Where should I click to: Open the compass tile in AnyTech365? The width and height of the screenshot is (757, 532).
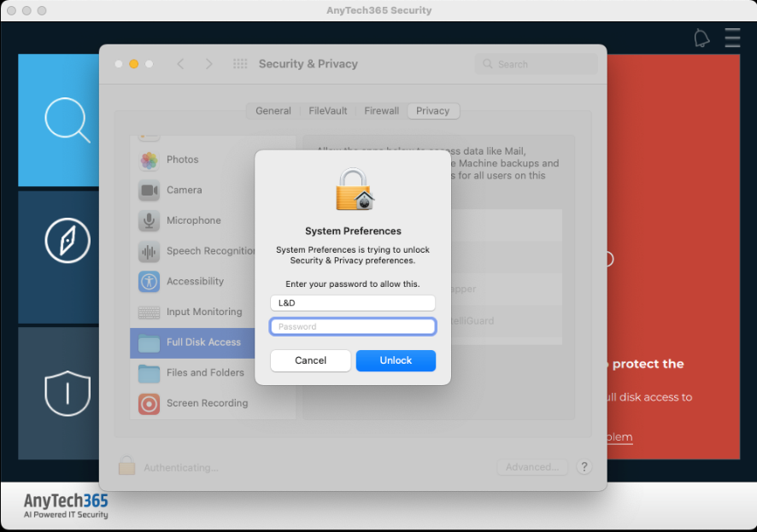coord(58,257)
